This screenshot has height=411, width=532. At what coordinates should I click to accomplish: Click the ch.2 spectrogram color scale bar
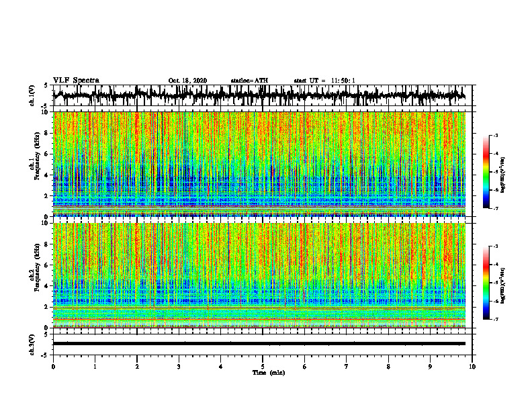[x=486, y=283]
